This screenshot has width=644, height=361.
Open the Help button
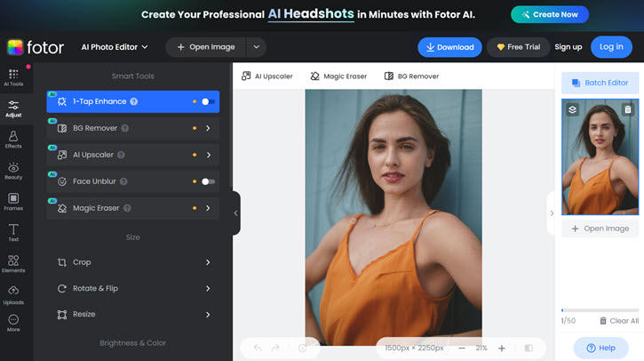600,349
